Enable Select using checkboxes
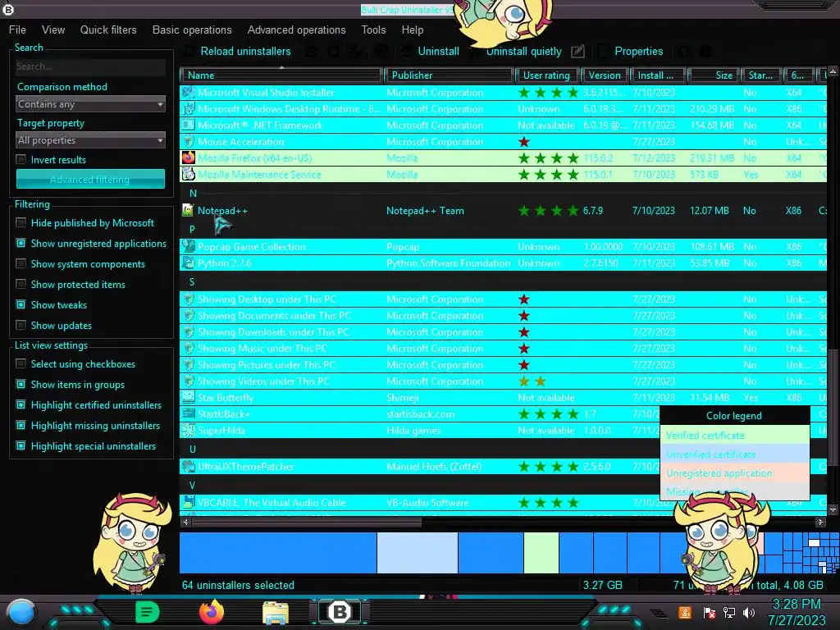 21,363
